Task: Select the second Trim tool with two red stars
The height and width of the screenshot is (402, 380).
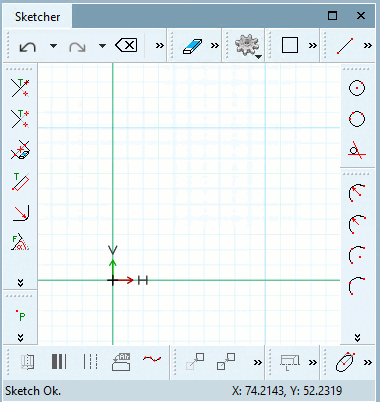Action: (x=20, y=119)
